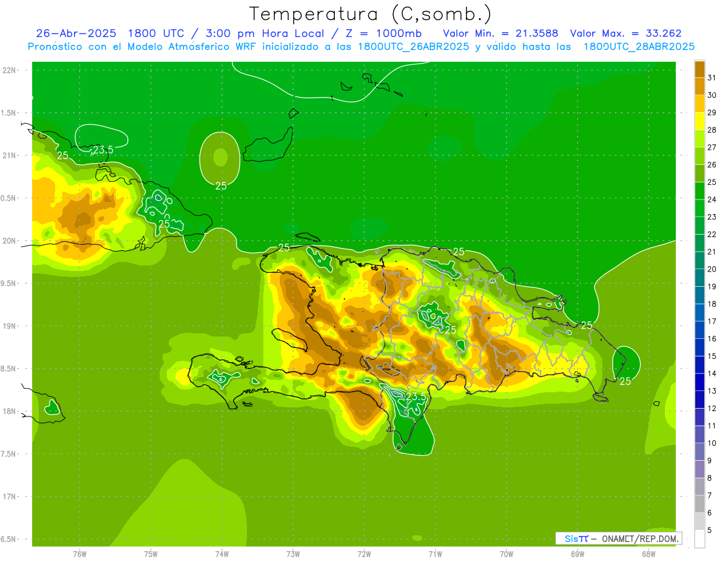Click the initialization stamp '1800UTC_26ABR2025'

[413, 47]
